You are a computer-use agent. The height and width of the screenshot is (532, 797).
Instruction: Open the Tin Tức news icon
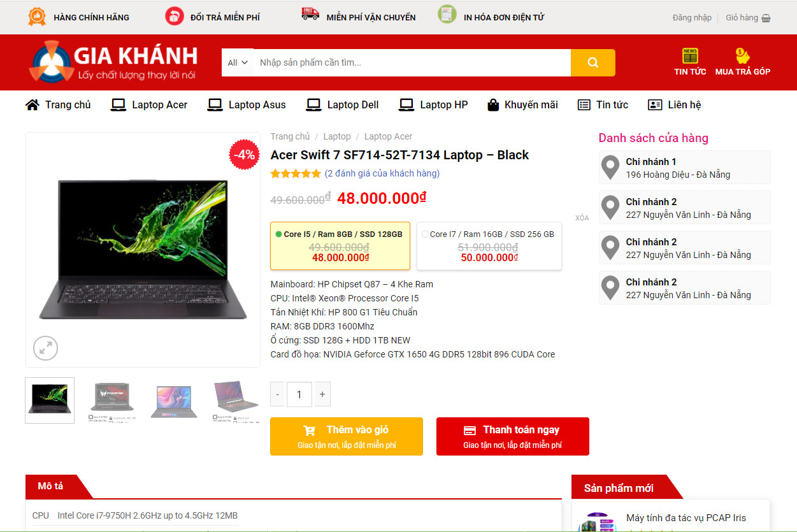pyautogui.click(x=690, y=55)
